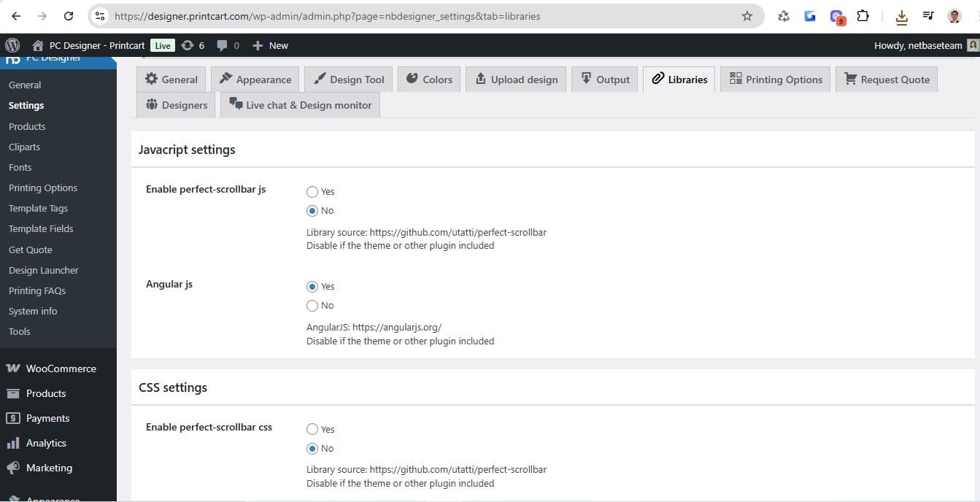
Task: Open Get Quote in the sidebar
Action: (31, 250)
